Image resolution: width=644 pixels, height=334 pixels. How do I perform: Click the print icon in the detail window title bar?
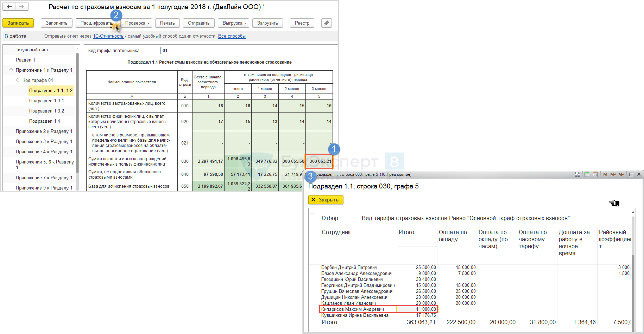click(577, 174)
